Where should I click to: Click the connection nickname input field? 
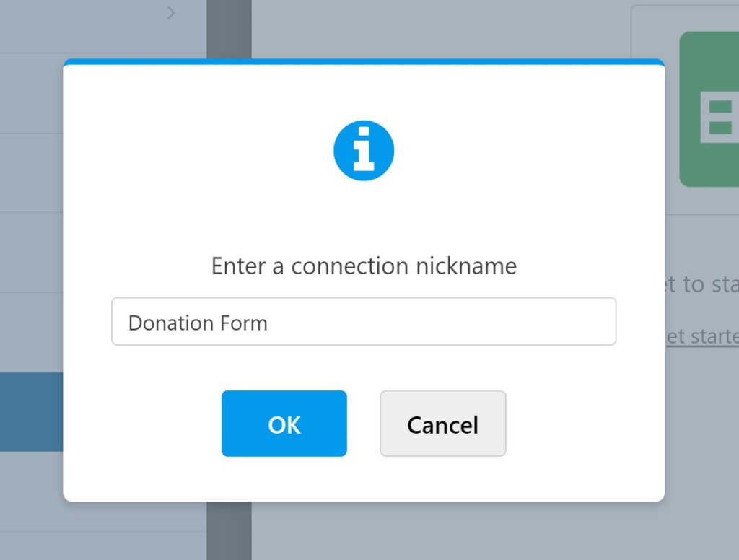click(364, 321)
